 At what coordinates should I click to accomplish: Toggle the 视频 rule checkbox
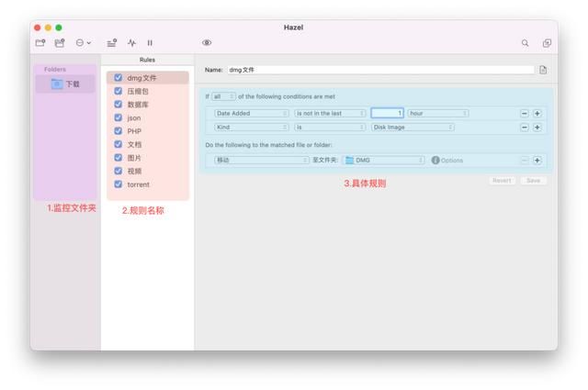pos(119,171)
